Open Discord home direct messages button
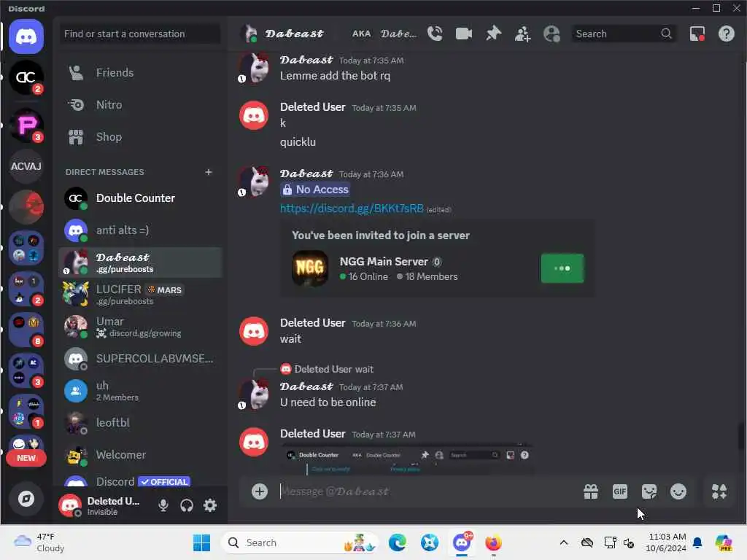This screenshot has height=560, width=747. (x=26, y=36)
